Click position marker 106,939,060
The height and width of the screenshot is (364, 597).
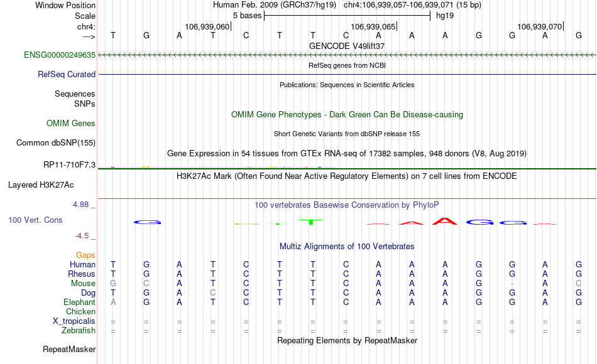[x=207, y=26]
